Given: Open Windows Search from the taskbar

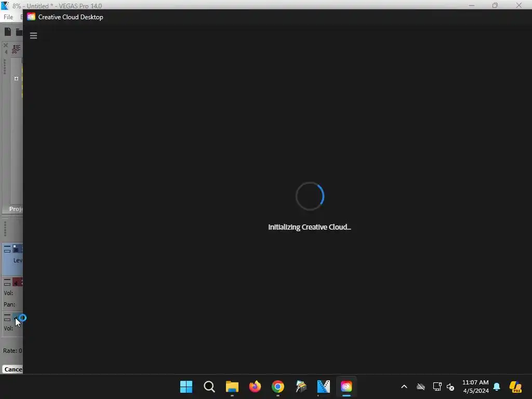Looking at the screenshot, I should pos(209,387).
